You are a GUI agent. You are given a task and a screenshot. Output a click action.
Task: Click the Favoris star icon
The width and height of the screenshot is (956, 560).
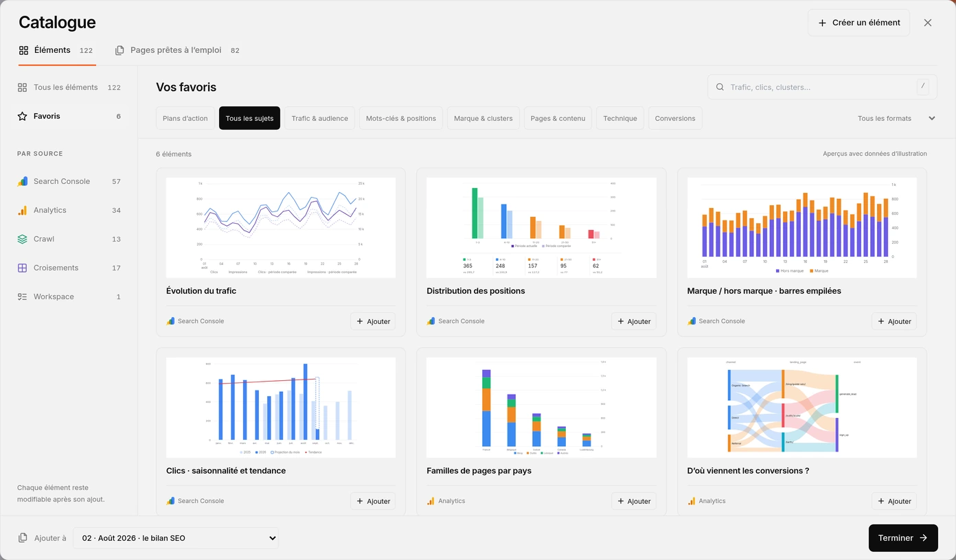[x=23, y=116]
